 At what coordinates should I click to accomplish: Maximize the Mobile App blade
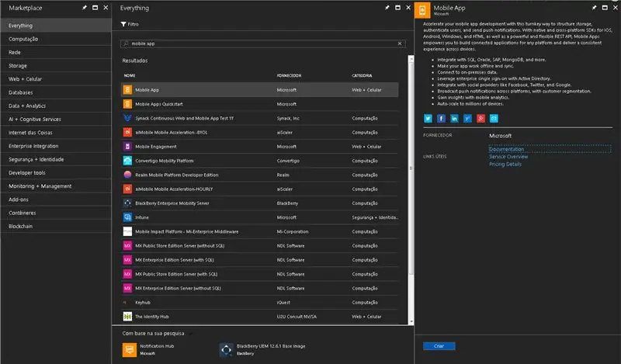pos(605,8)
